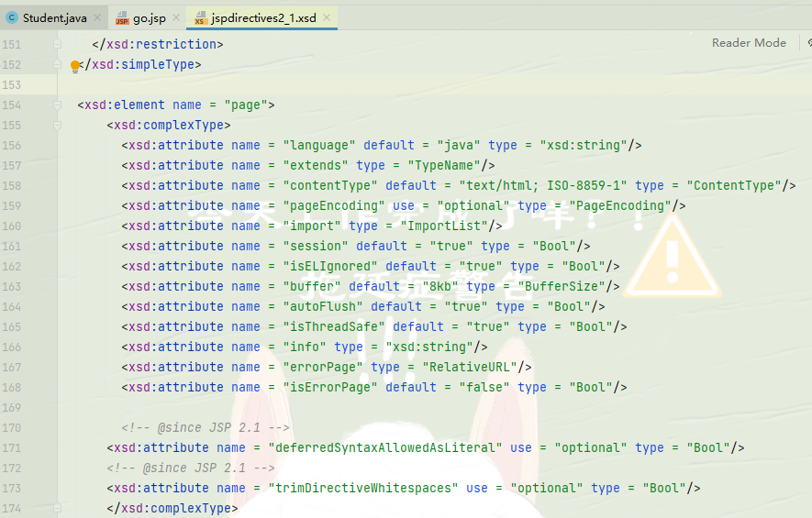Click "page" element name on line 154
Viewport: 812px width, 518px height.
(x=246, y=105)
